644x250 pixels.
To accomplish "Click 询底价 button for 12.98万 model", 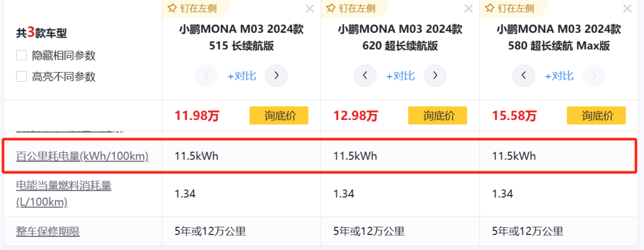I will coord(437,116).
